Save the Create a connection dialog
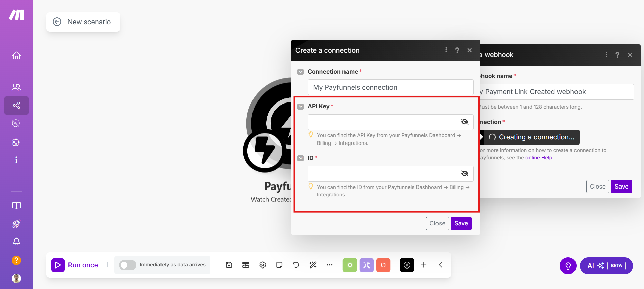The width and height of the screenshot is (644, 289). (461, 223)
